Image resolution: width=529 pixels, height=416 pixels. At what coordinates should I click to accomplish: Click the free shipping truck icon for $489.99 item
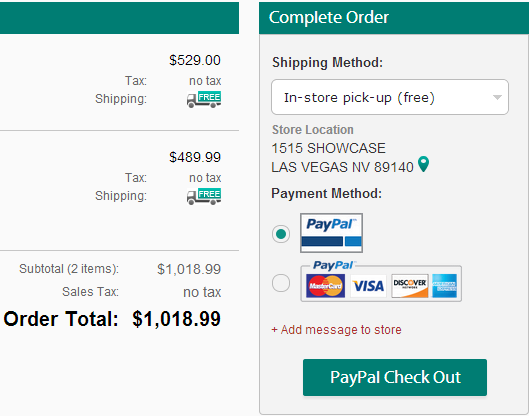click(204, 196)
